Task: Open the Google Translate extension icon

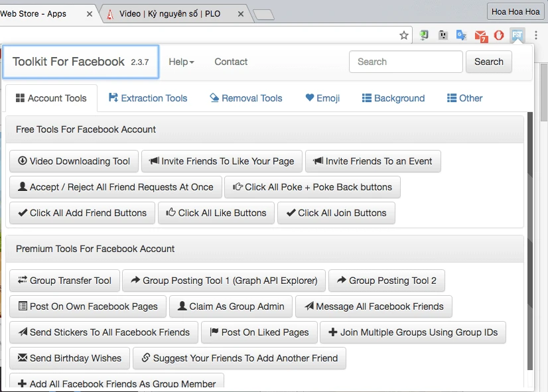Action: tap(461, 35)
